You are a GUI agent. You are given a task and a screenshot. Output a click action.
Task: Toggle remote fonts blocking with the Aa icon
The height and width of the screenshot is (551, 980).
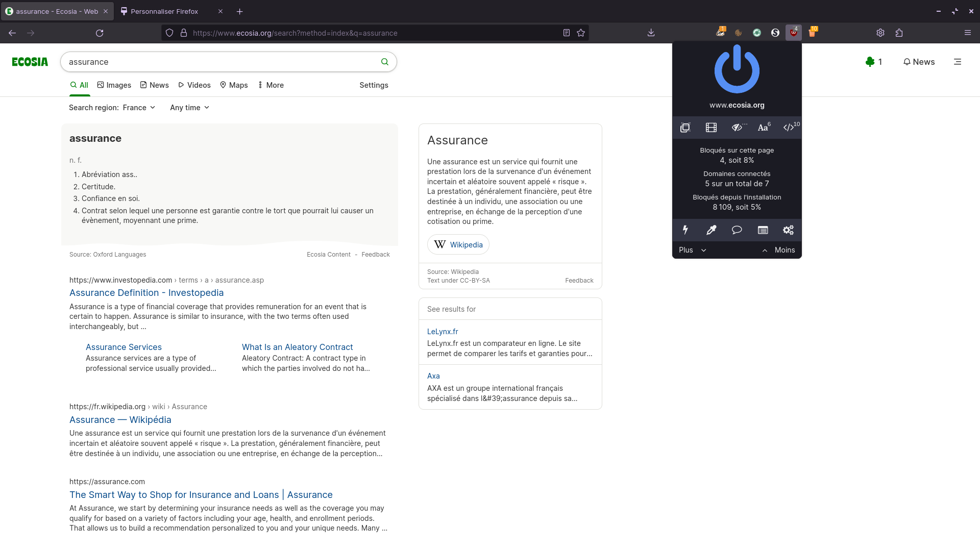tap(763, 128)
